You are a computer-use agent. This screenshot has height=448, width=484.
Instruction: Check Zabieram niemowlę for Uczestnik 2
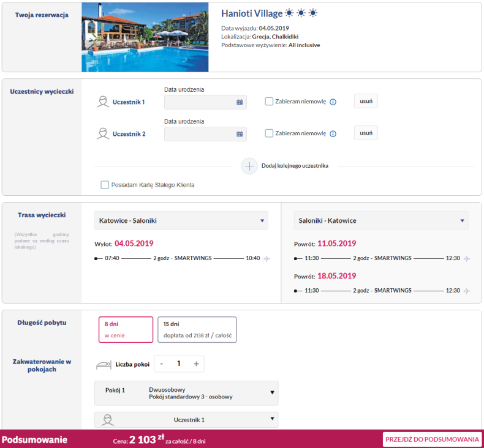click(269, 133)
